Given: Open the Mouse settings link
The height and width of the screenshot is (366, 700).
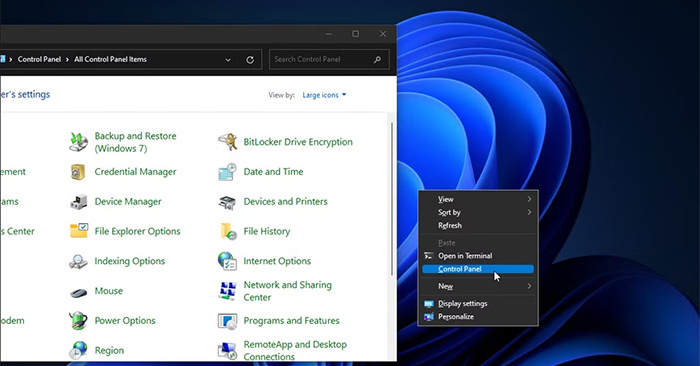Looking at the screenshot, I should point(108,291).
